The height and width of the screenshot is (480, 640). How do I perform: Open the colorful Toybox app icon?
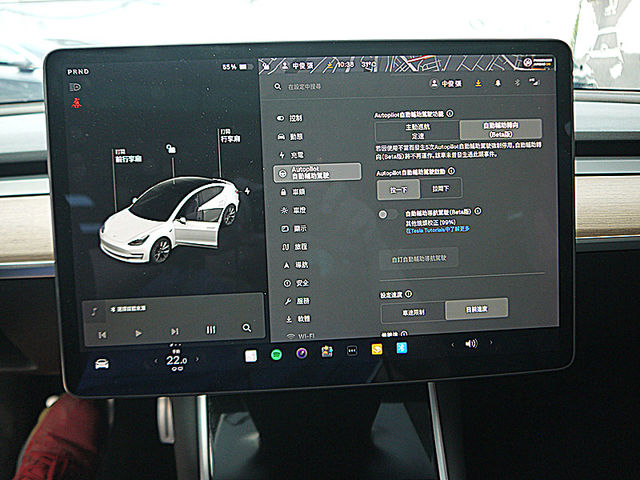[327, 351]
